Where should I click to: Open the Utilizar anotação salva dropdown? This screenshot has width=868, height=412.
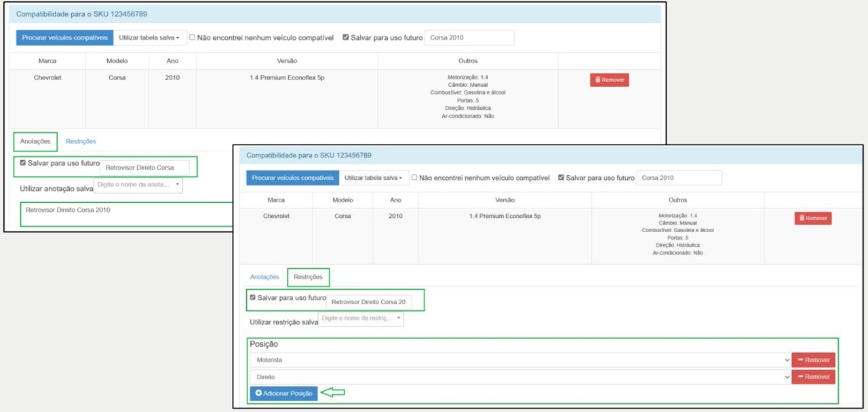(139, 185)
